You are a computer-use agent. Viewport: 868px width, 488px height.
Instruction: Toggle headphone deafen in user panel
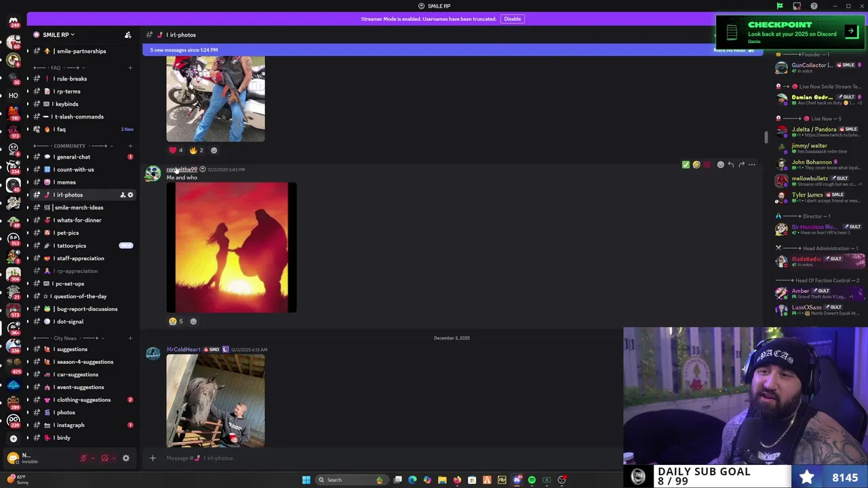[104, 458]
